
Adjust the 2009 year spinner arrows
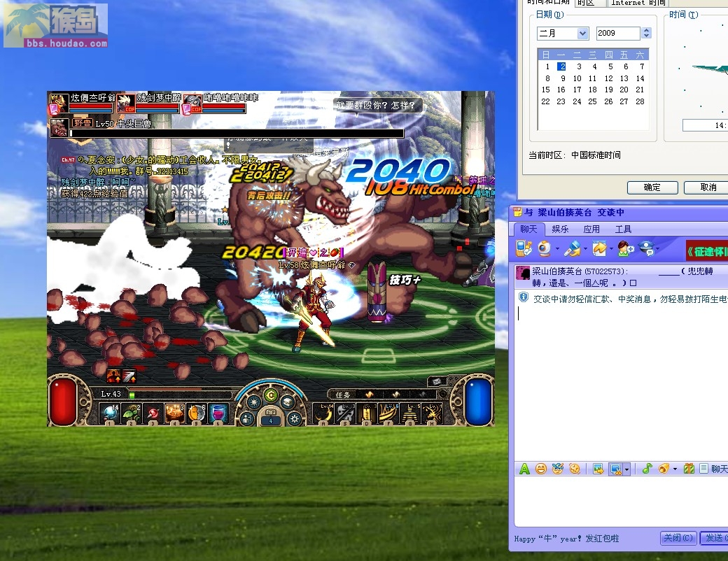[646, 34]
